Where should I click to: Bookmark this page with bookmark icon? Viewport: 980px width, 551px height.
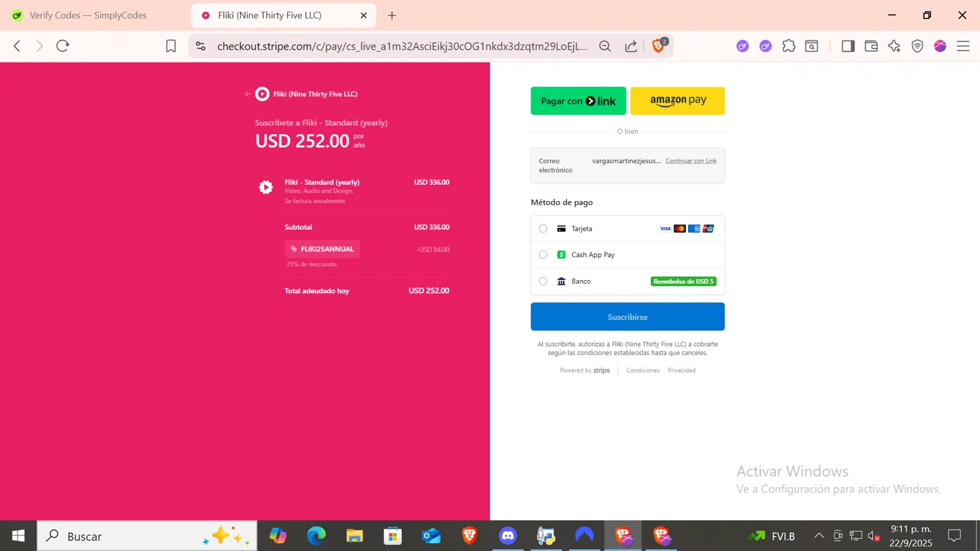171,46
